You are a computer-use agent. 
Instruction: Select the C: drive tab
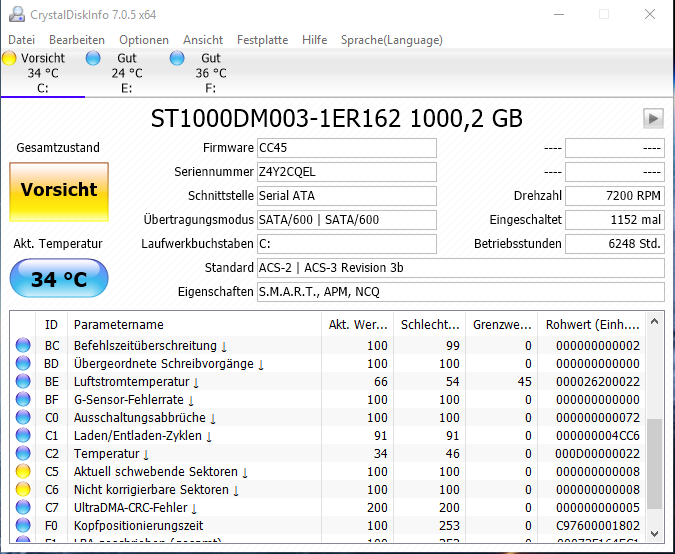[43, 73]
